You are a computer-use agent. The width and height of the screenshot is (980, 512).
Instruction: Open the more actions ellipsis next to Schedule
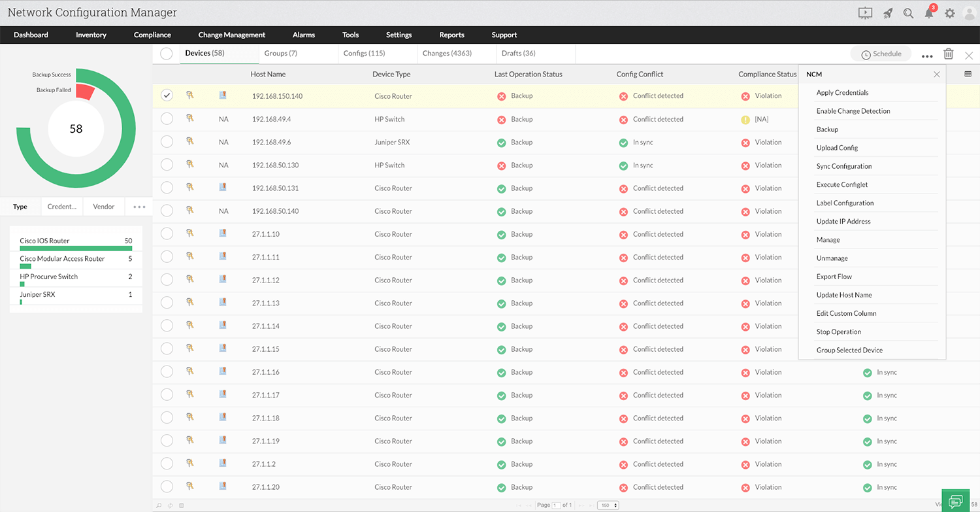pyautogui.click(x=927, y=56)
